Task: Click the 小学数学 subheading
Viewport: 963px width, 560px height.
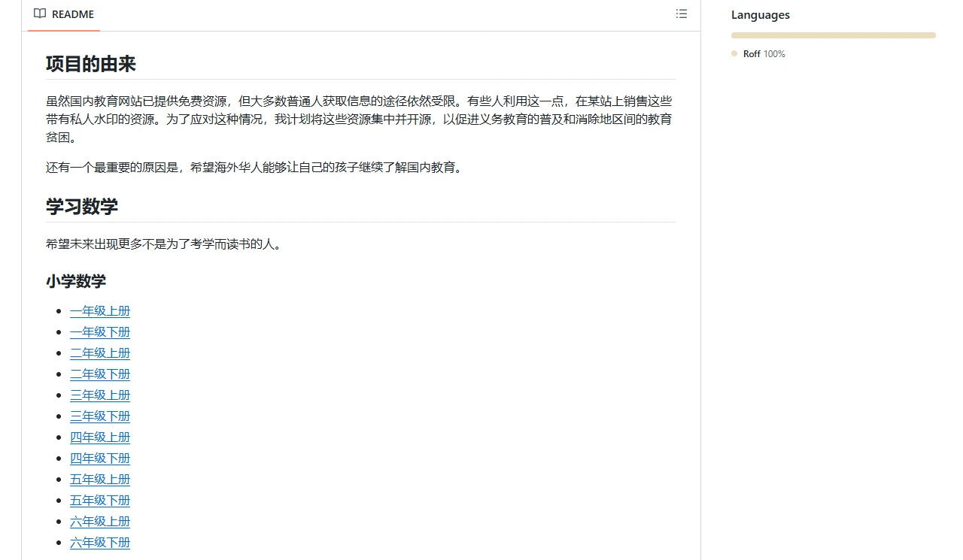Action: click(x=76, y=281)
